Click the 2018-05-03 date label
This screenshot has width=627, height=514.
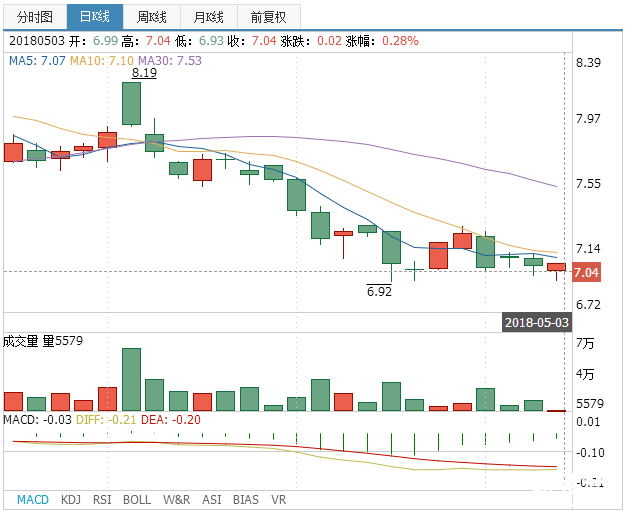[x=537, y=322]
